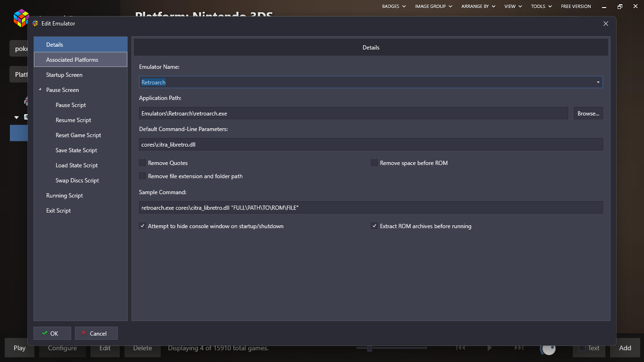Click the round knob icon in bottom bar
Screen dimensions: 644x362
pos(548,348)
